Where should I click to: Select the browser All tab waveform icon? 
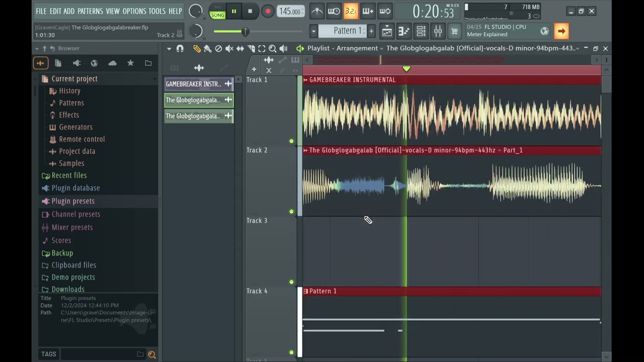(41, 63)
